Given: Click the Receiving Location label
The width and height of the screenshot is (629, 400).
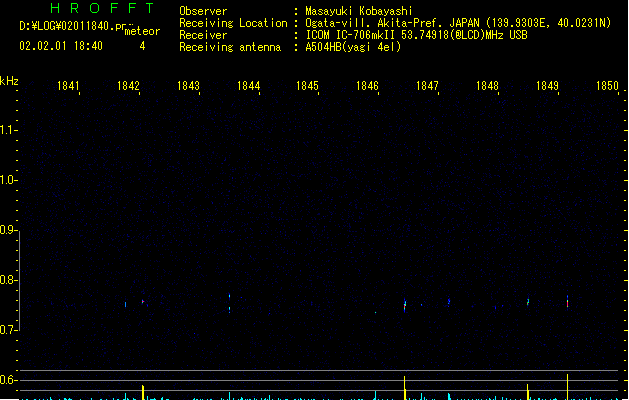Looking at the screenshot, I should [x=233, y=23].
